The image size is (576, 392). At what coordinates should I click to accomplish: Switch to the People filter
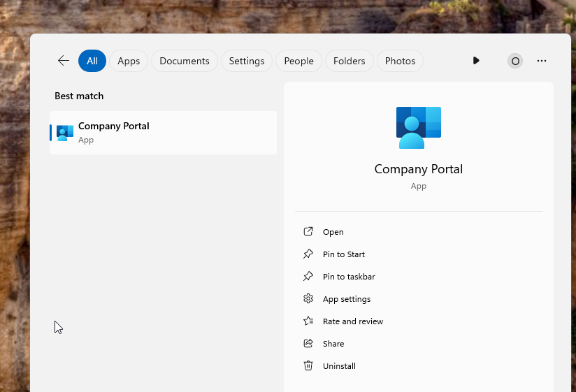click(298, 61)
